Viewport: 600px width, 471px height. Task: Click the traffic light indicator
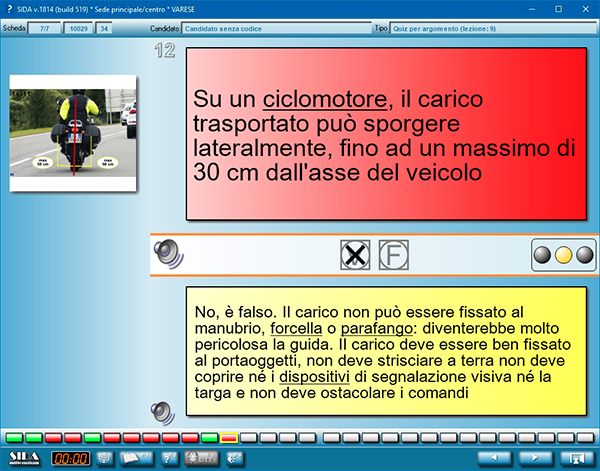tap(562, 255)
